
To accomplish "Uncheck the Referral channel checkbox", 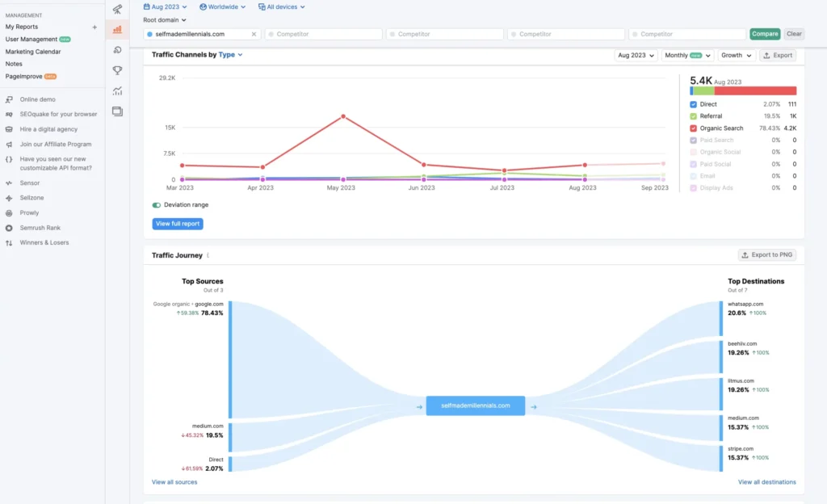I will [692, 115].
